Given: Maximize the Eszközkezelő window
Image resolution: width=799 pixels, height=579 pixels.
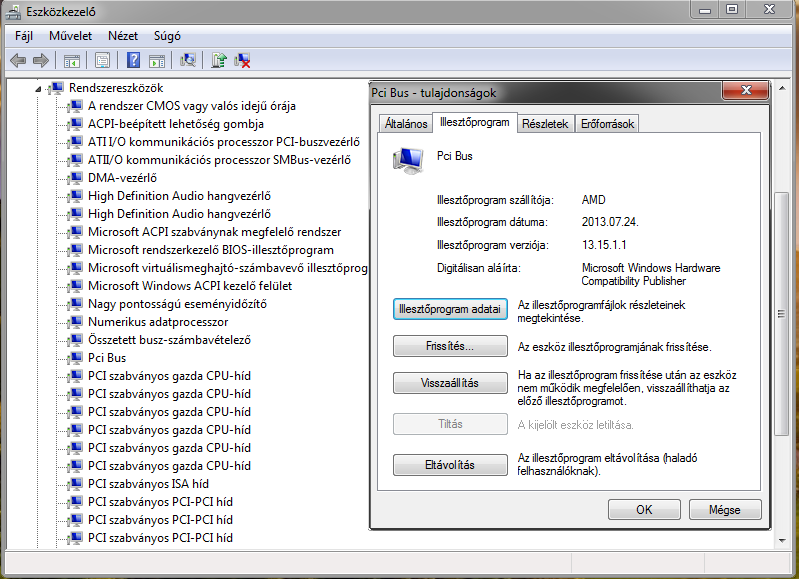Looking at the screenshot, I should [x=732, y=9].
